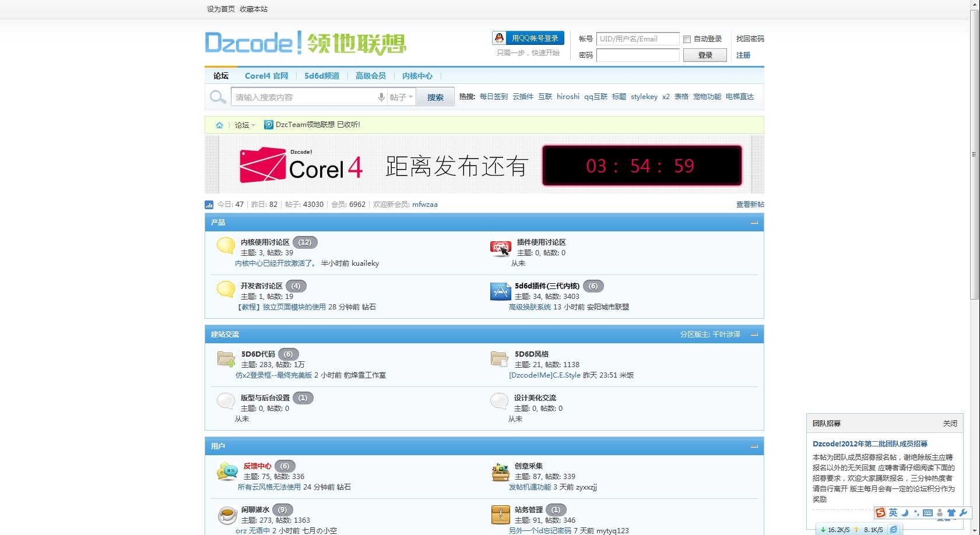Click the Corel 4 countdown banner
This screenshot has height=535, width=980.
pos(484,166)
